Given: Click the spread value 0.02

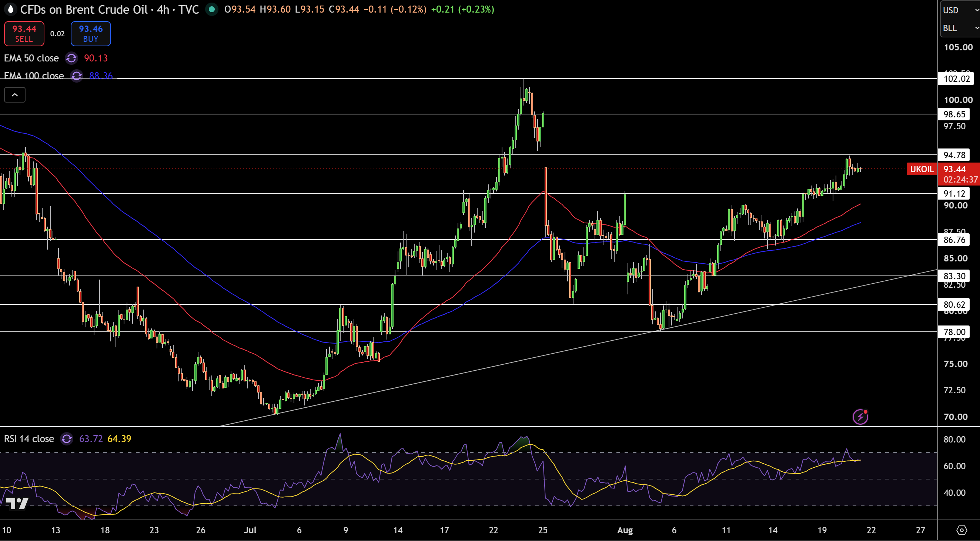Looking at the screenshot, I should pyautogui.click(x=57, y=34).
